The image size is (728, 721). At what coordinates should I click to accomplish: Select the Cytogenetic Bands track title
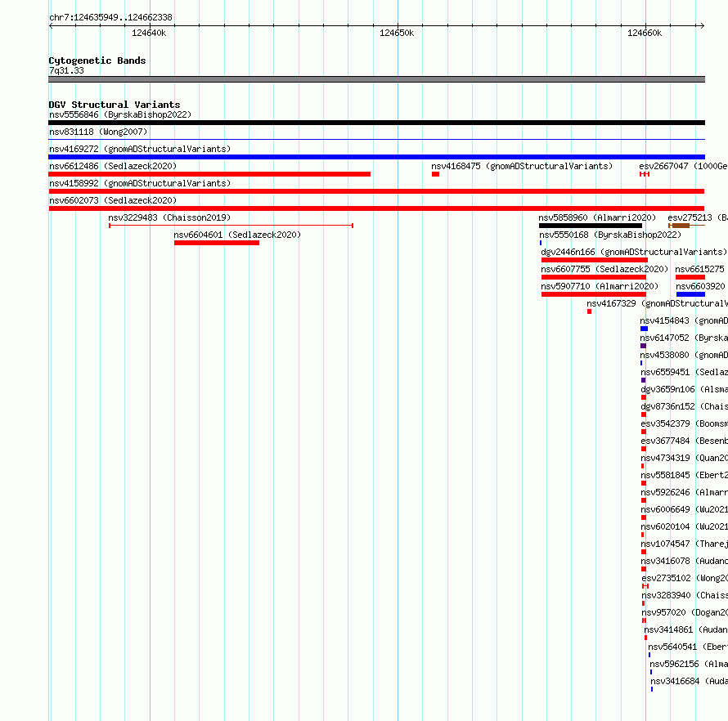pyautogui.click(x=97, y=60)
